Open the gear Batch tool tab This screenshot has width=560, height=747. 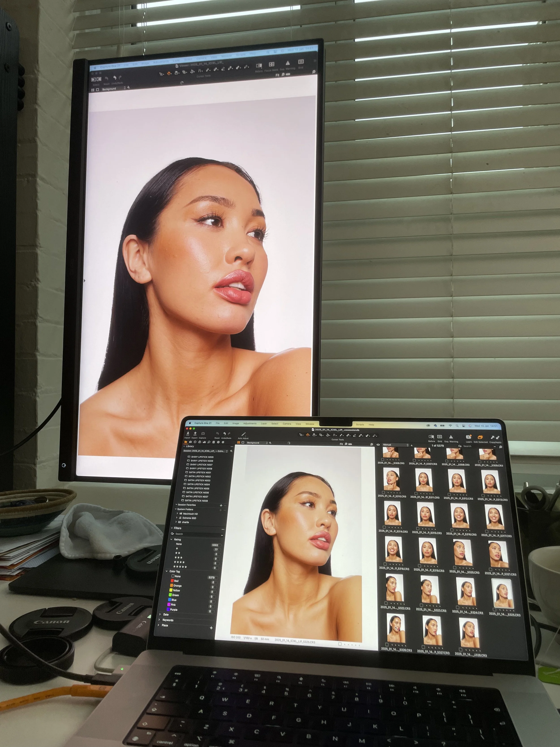223,442
